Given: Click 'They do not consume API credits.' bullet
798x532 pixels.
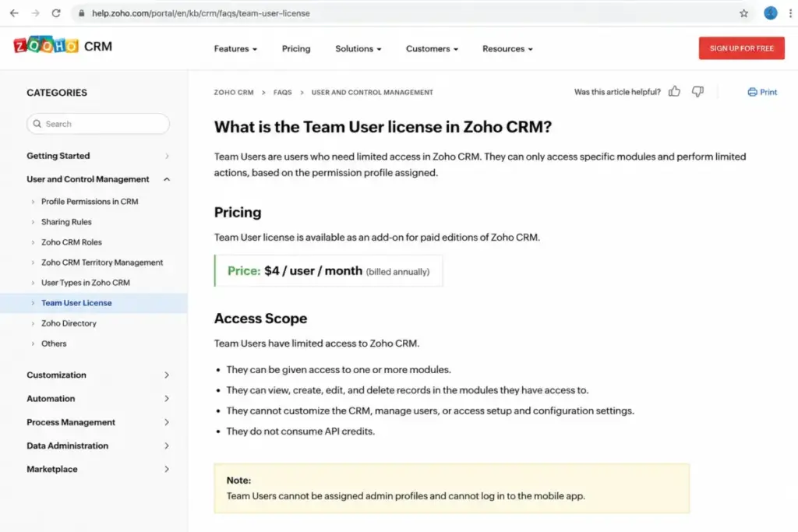Looking at the screenshot, I should click(300, 432).
